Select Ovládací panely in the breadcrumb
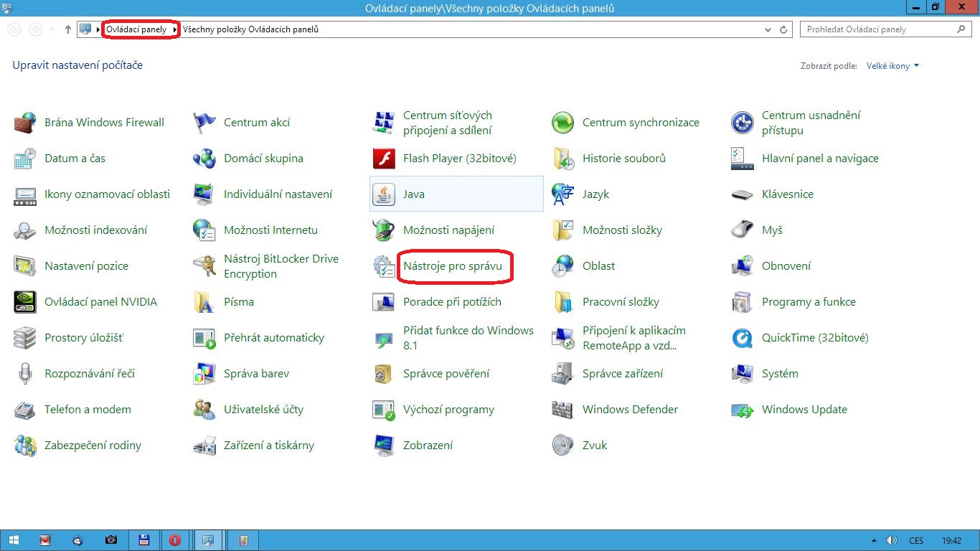The height and width of the screenshot is (551, 980). tap(136, 29)
